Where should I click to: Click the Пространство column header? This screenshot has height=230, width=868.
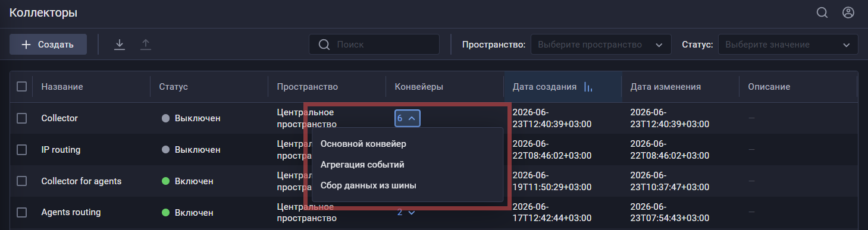pos(307,87)
